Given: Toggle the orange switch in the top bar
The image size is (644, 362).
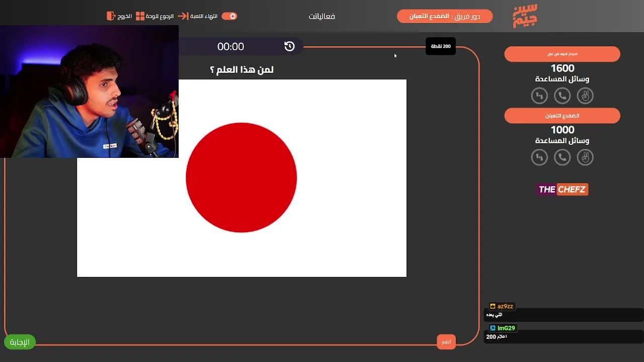Looking at the screenshot, I should 229,16.
